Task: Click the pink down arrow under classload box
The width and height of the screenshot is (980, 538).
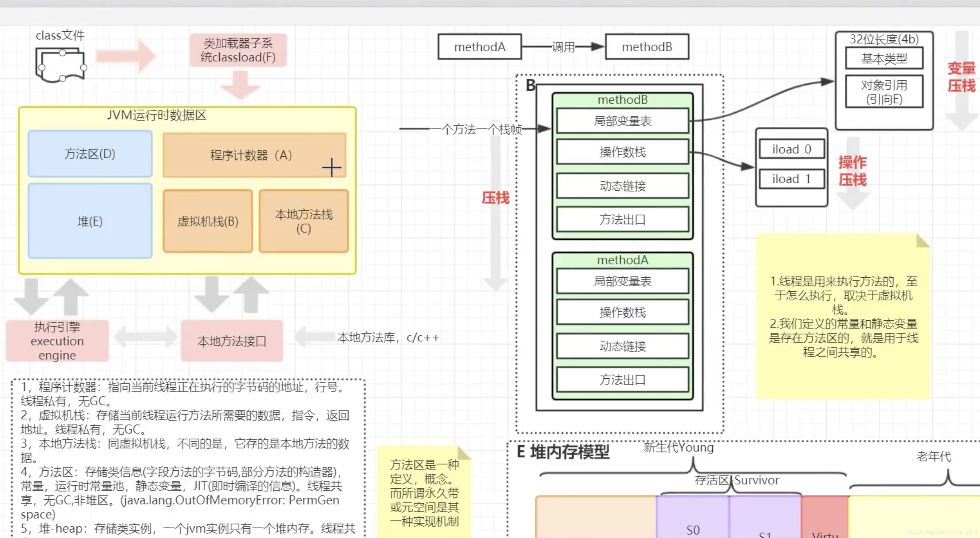Action: click(240, 85)
